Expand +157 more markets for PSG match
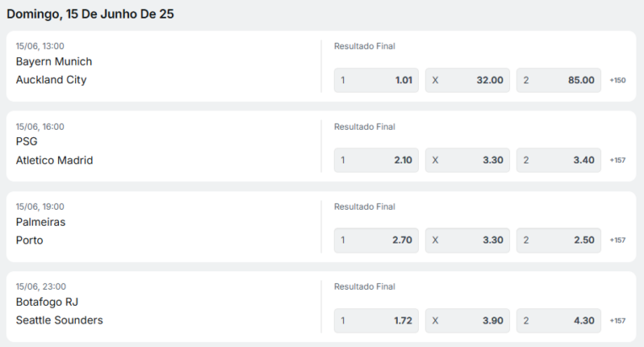 [617, 160]
